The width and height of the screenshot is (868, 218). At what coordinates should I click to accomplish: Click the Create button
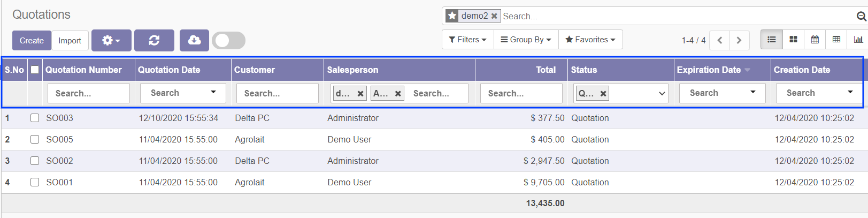pos(32,41)
